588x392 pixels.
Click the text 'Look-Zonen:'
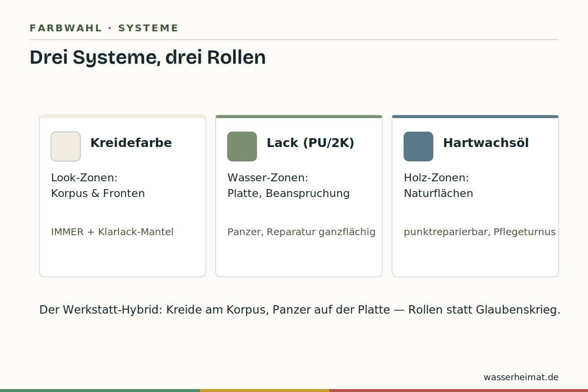84,178
